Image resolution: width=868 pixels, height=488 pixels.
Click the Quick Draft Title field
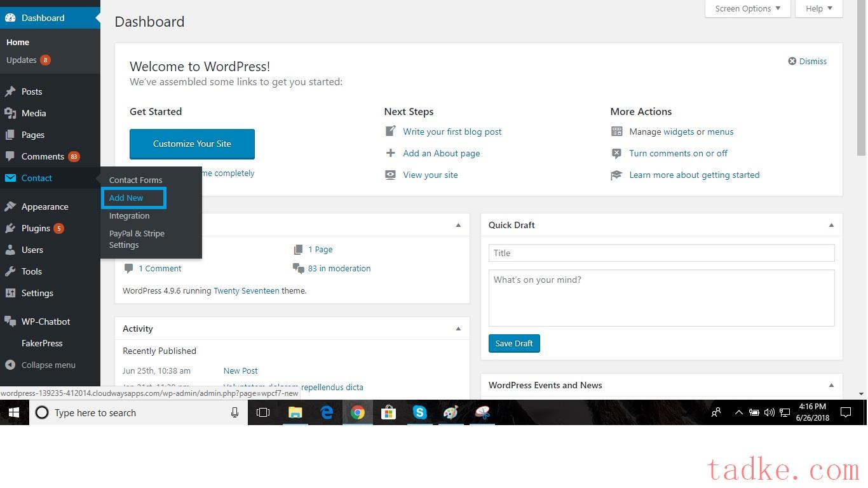(661, 253)
